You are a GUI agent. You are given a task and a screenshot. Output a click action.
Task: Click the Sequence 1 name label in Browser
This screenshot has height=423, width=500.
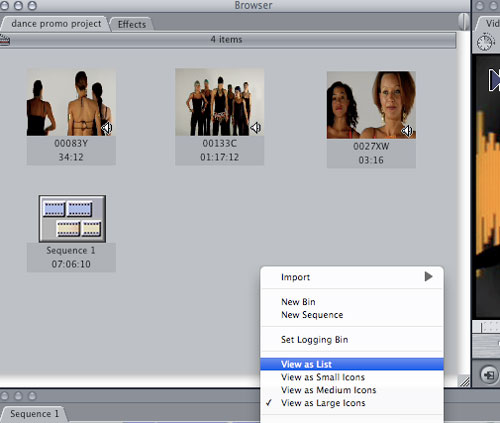coord(71,250)
